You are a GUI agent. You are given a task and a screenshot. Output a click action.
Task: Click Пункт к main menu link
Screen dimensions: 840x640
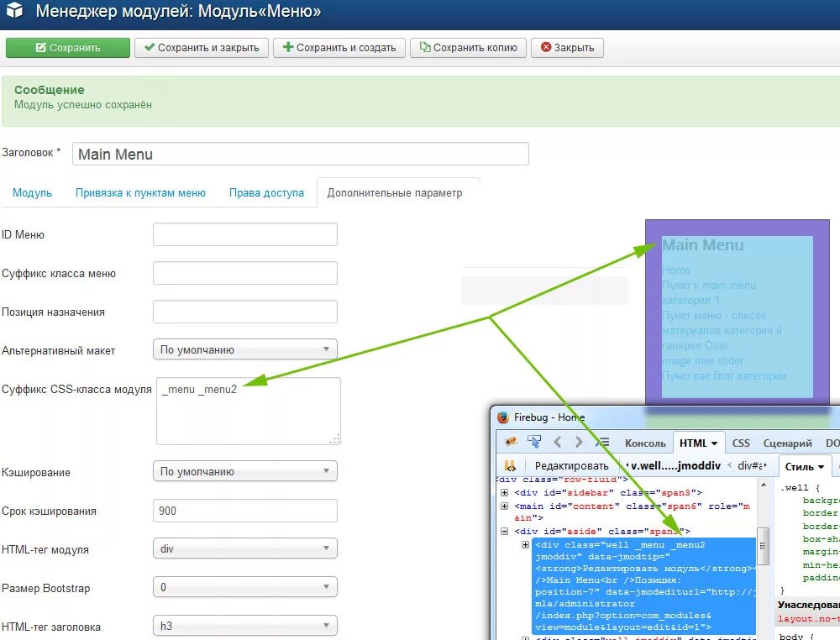(709, 286)
